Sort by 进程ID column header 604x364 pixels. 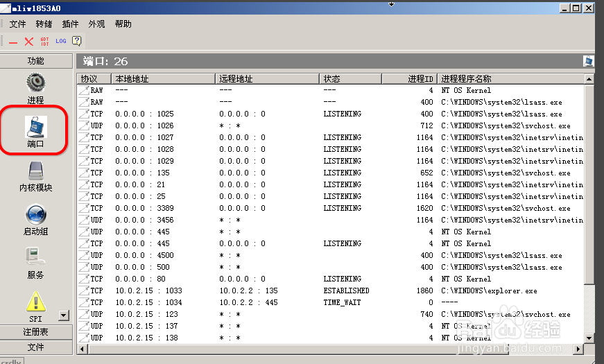[409, 78]
